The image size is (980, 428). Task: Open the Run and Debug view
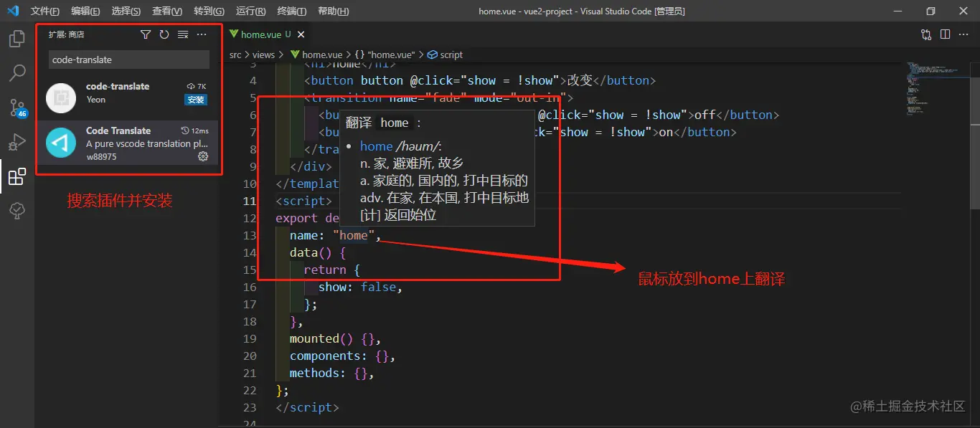point(17,142)
